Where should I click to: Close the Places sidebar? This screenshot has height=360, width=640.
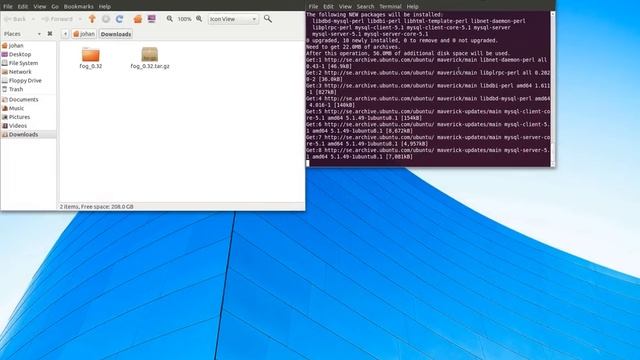click(50, 33)
